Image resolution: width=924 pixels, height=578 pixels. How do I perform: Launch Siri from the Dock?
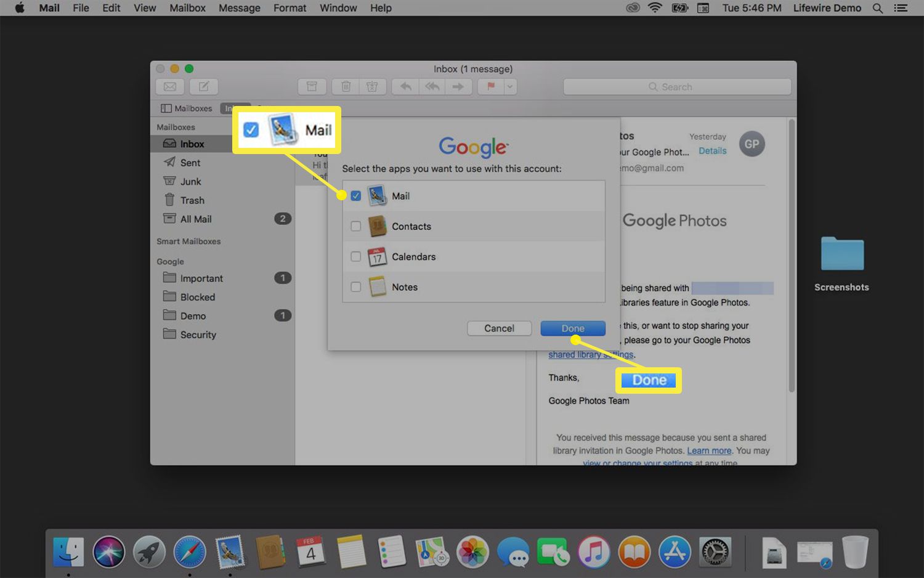click(108, 552)
